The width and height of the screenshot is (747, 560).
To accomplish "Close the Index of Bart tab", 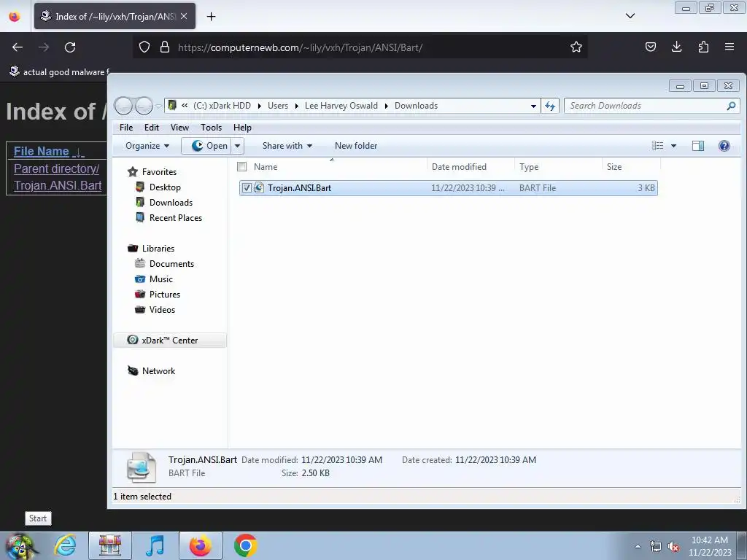I will 184,16.
